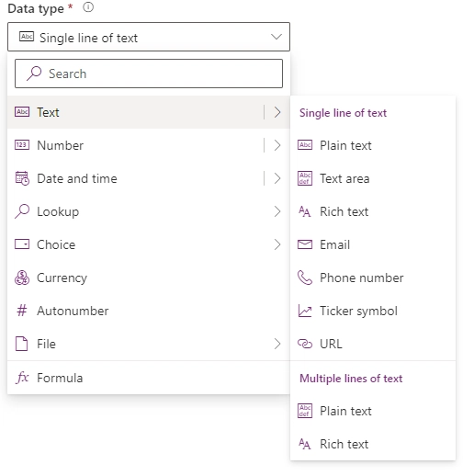Click the Autonumber hash icon
Viewport: 474px width, 476px height.
click(x=22, y=311)
